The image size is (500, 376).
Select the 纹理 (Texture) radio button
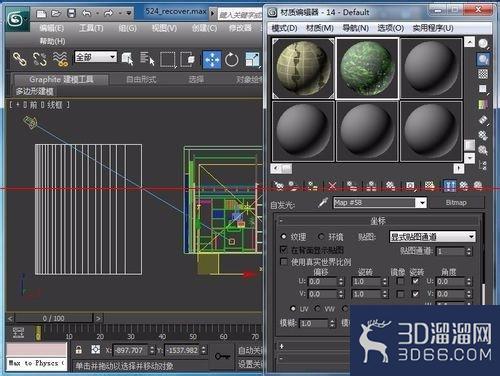284,236
